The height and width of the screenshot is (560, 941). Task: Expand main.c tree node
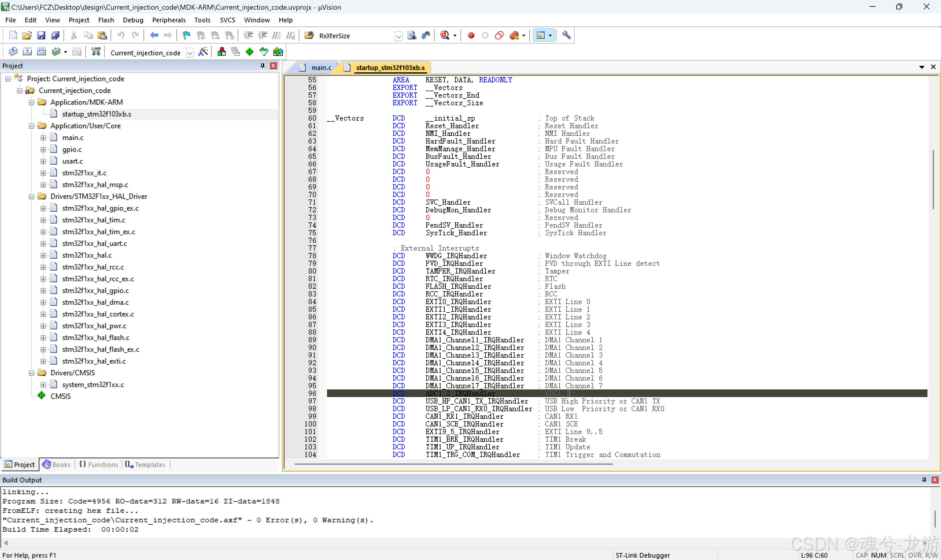(x=44, y=138)
